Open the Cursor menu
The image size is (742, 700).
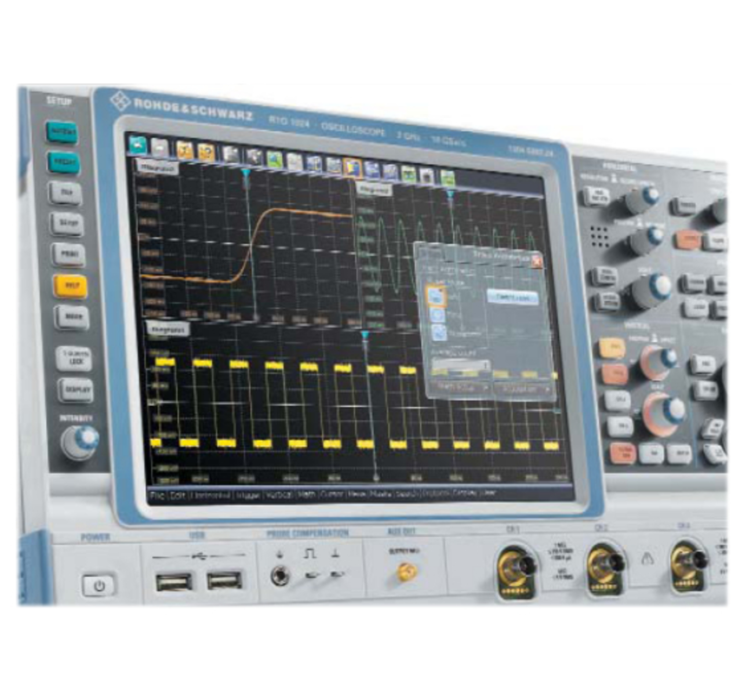pos(332,495)
